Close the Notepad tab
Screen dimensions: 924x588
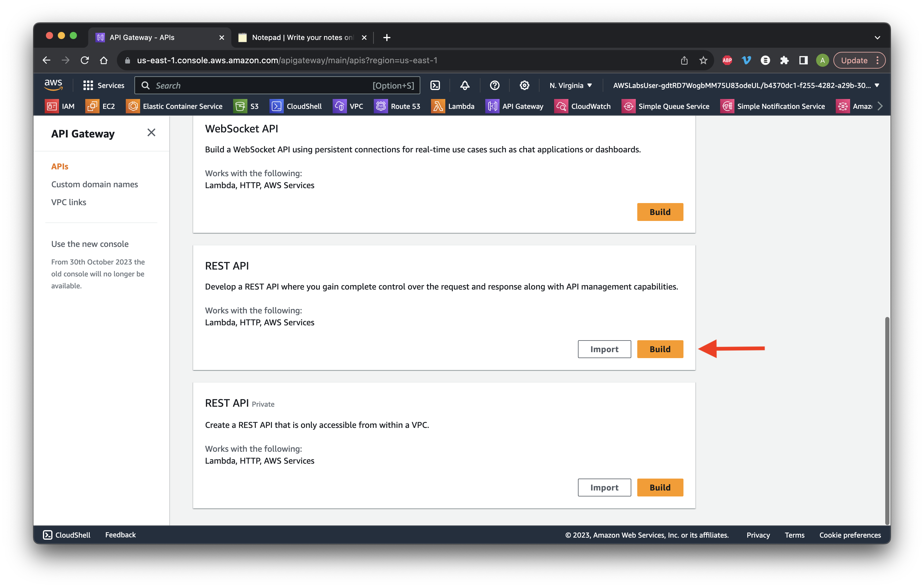coord(364,37)
